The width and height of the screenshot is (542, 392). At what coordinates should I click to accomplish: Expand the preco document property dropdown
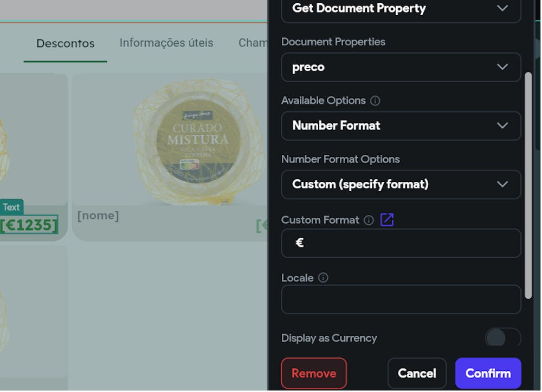tap(401, 67)
